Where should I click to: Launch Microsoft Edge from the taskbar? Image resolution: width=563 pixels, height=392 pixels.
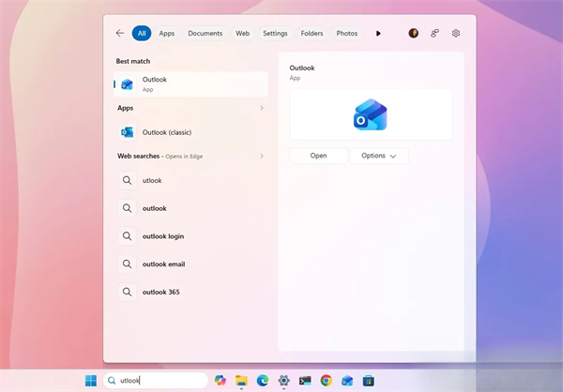click(263, 381)
